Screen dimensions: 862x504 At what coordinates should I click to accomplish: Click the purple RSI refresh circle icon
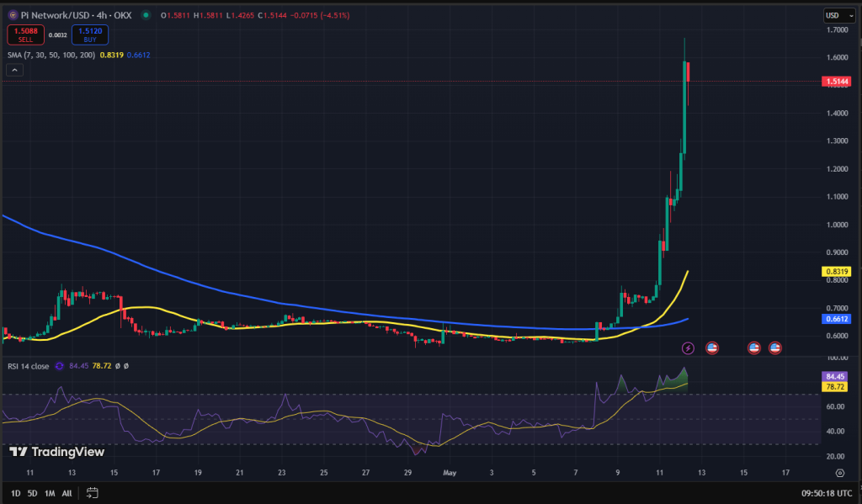coord(60,366)
